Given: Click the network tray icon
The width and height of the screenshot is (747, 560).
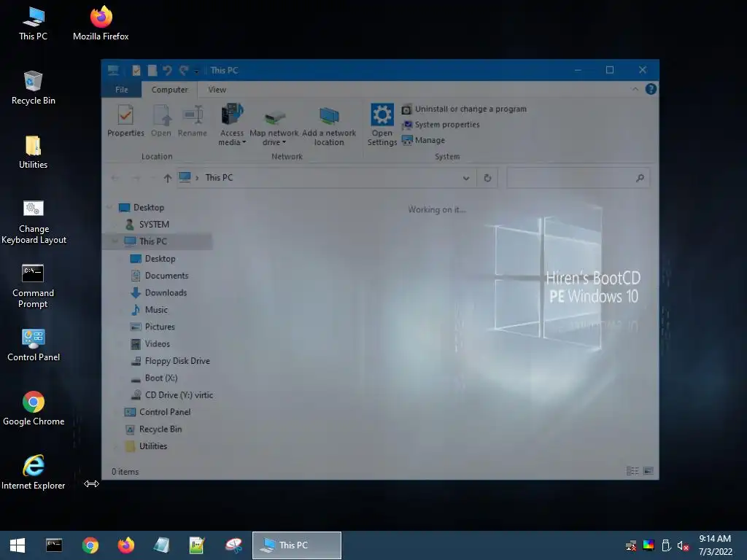Looking at the screenshot, I should pos(631,545).
